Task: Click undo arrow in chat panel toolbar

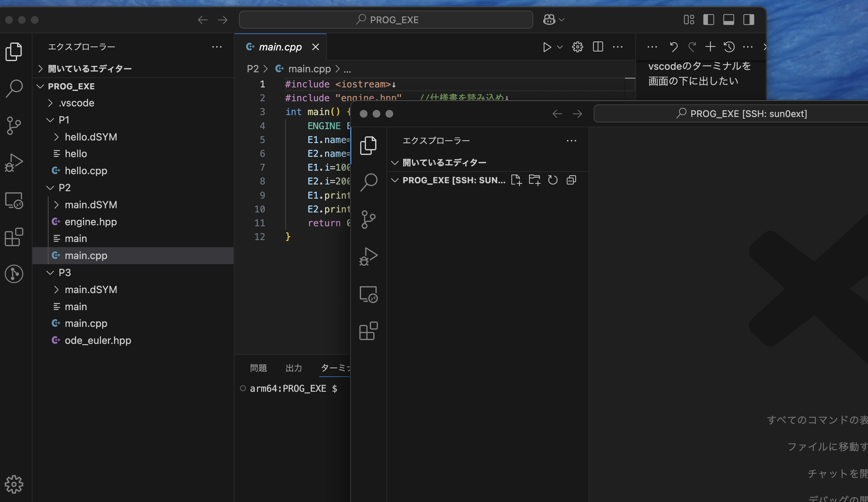Action: [673, 47]
